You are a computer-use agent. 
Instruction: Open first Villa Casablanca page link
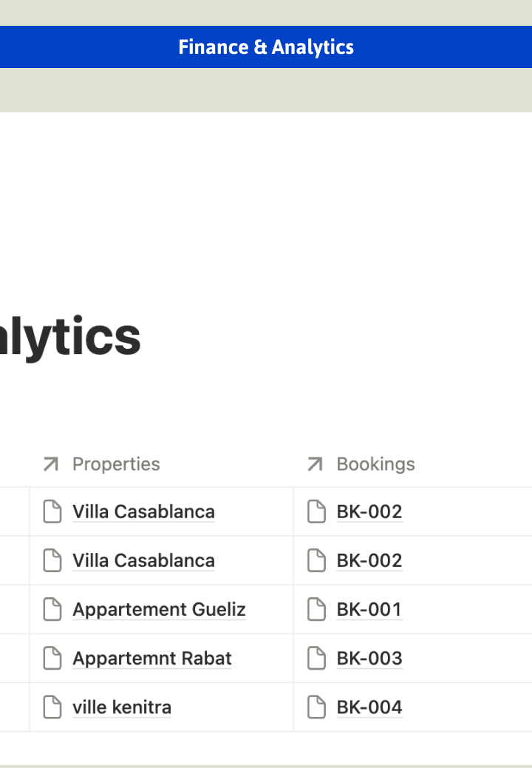coord(143,512)
